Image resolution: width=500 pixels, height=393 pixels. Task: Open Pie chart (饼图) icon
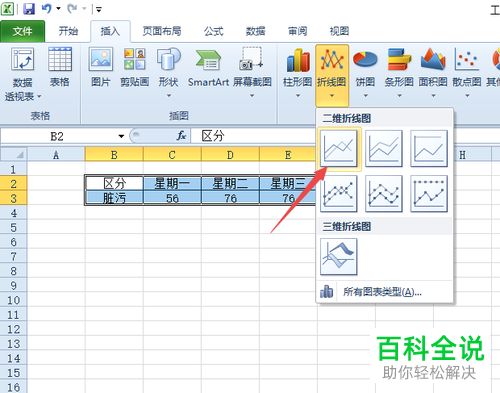point(365,60)
